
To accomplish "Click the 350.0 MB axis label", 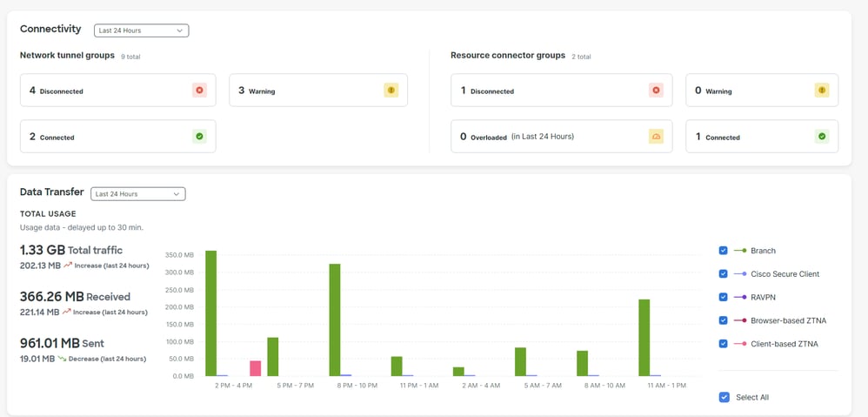I will [179, 255].
